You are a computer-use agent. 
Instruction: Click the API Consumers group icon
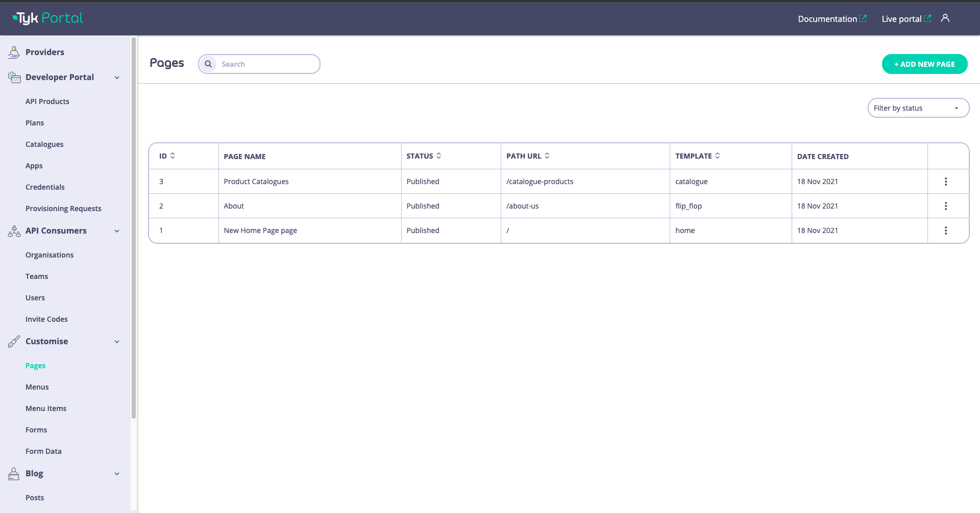13,231
